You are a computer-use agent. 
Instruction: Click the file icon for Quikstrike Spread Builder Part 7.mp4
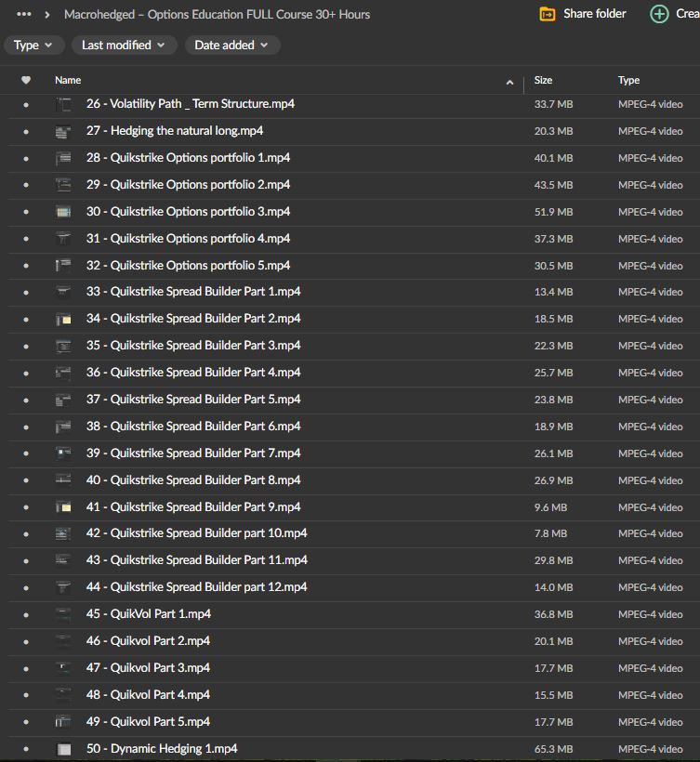pos(63,453)
